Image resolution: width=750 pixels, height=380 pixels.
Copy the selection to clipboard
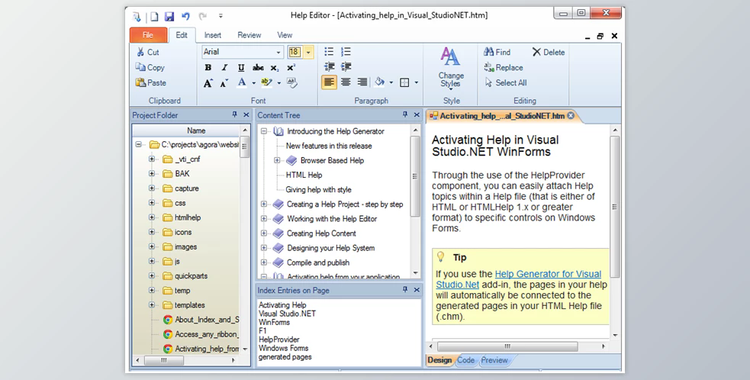[150, 67]
